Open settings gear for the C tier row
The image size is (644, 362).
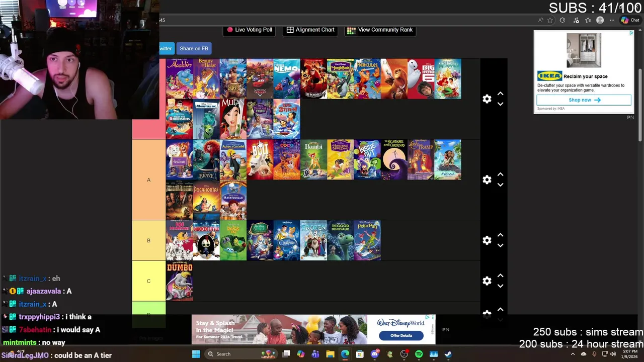(x=487, y=281)
